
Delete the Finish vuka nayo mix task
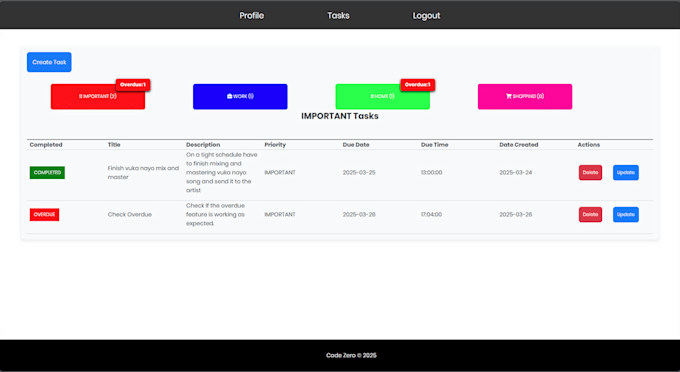pyautogui.click(x=590, y=173)
